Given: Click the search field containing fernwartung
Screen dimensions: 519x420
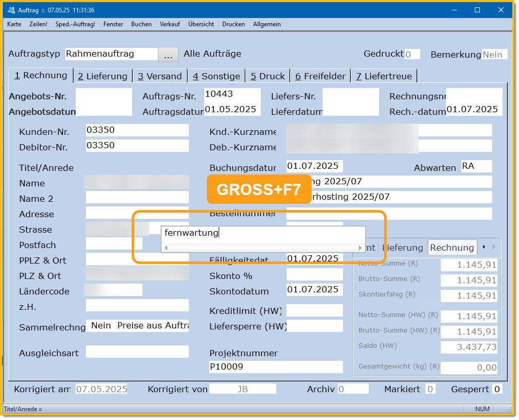Looking at the screenshot, I should [262, 233].
